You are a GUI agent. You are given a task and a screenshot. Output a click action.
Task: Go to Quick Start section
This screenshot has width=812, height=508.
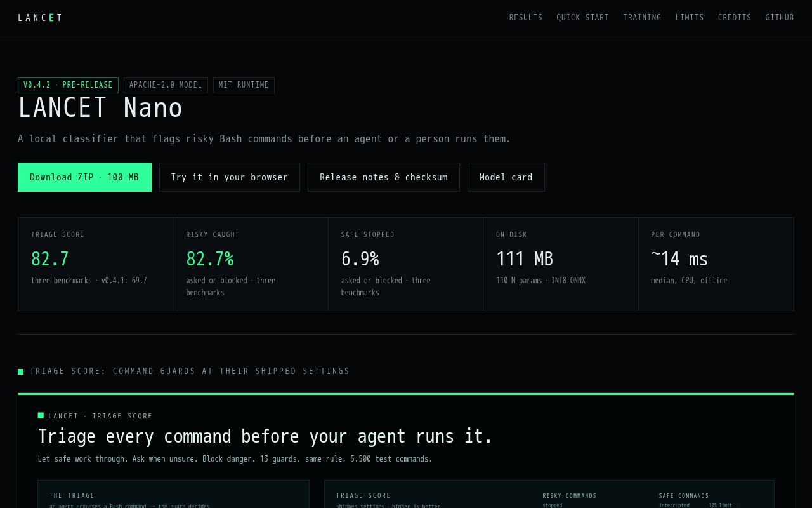pos(582,18)
